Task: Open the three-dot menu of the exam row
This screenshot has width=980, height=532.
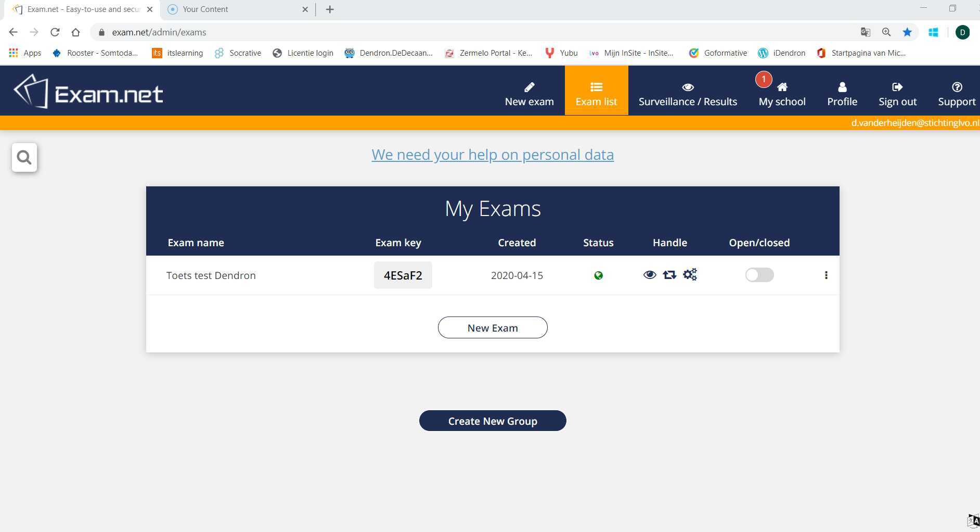Action: [x=826, y=275]
